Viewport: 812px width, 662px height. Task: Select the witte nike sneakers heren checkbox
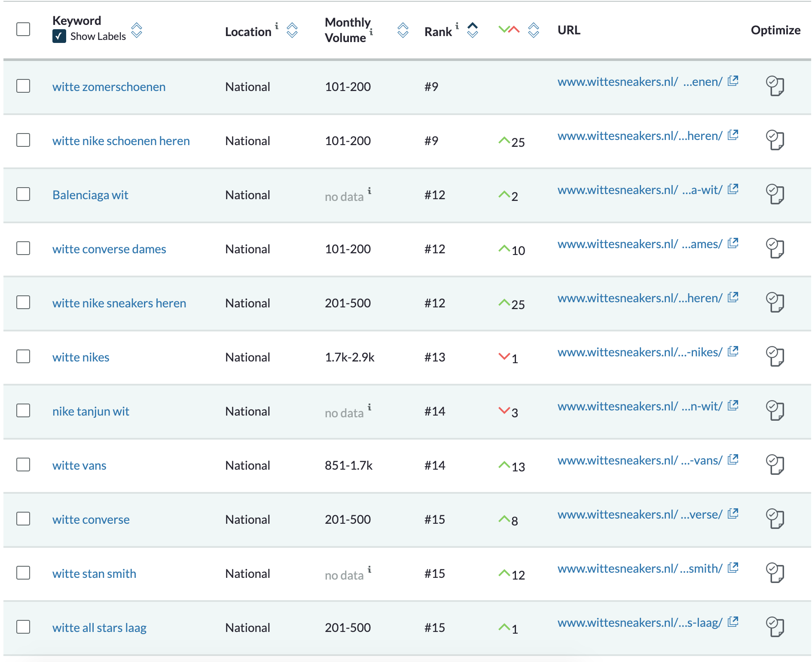pos(23,302)
